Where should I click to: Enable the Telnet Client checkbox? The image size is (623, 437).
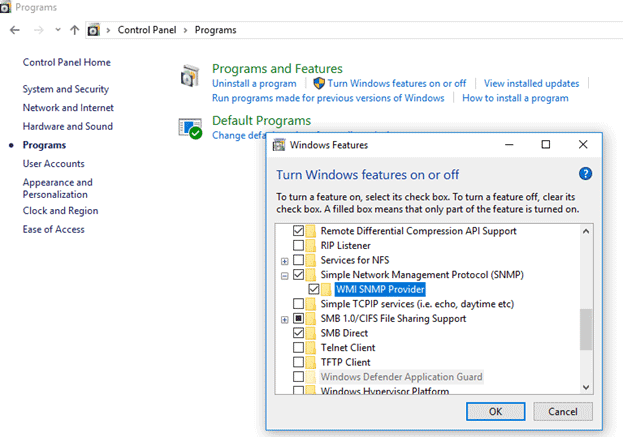298,348
